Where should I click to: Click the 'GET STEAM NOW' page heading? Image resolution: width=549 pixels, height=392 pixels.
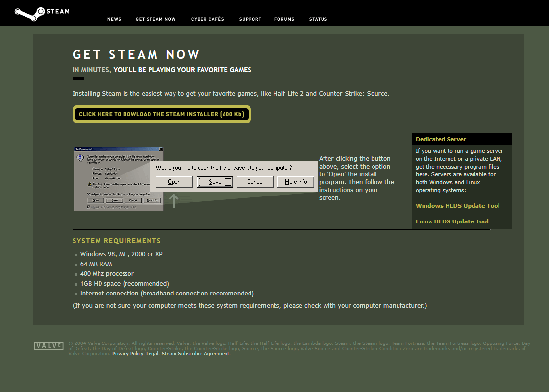pos(136,54)
